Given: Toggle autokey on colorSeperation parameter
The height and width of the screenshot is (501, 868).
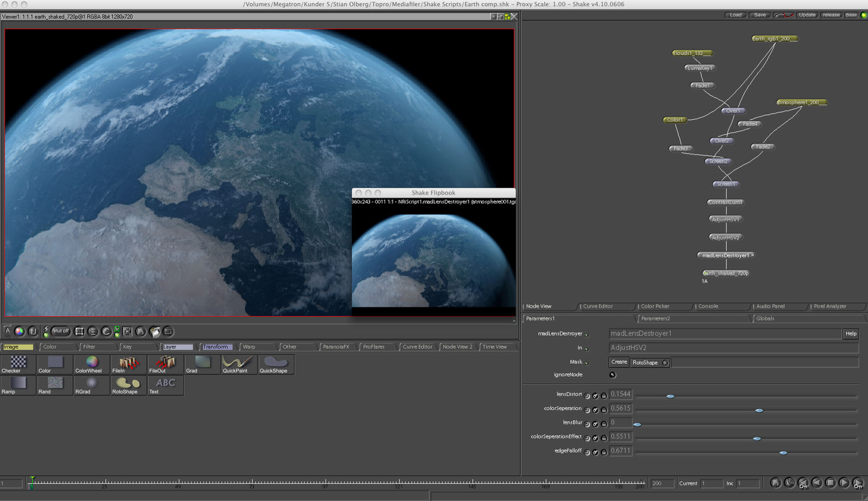Looking at the screenshot, I should click(x=595, y=410).
